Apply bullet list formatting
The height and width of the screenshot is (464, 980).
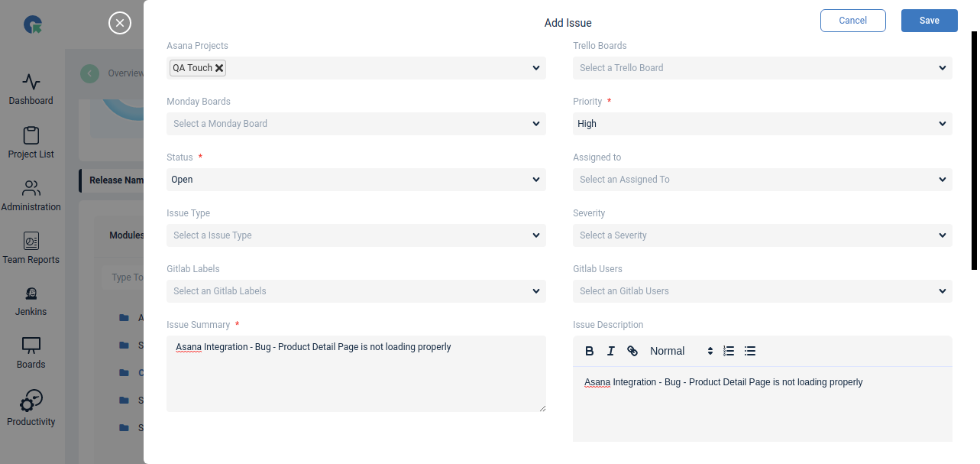click(750, 351)
